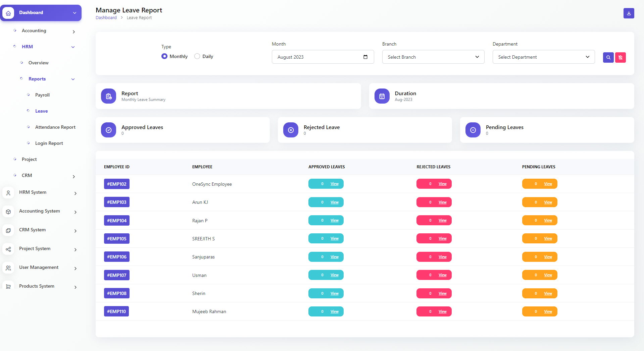
Task: Select the Accounting System sidebar icon
Action: [x=8, y=212]
